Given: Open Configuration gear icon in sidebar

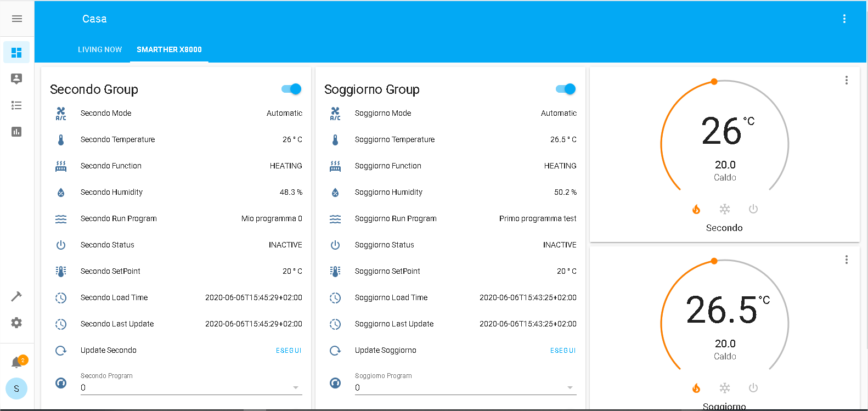Looking at the screenshot, I should [16, 323].
